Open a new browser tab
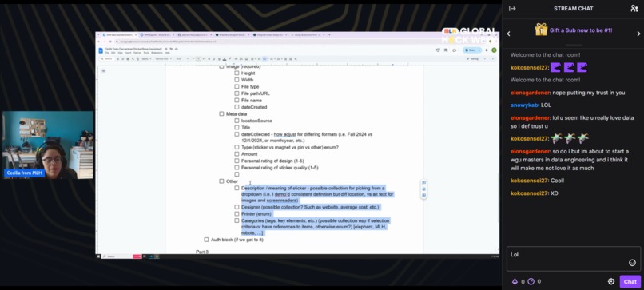This screenshot has height=290, width=644. click(x=329, y=35)
